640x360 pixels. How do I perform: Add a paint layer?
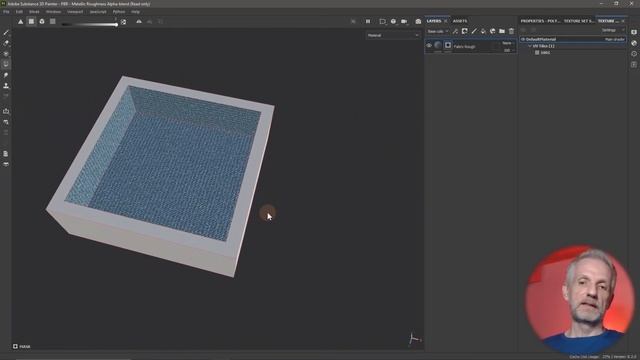coord(474,31)
